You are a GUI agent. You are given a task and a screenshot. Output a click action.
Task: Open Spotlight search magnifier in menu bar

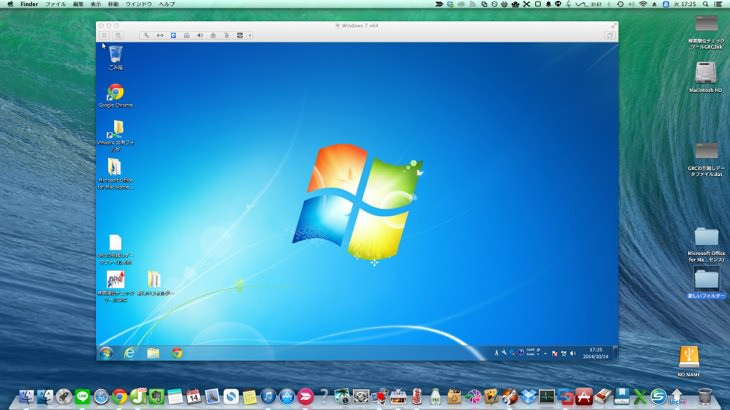(706, 4)
